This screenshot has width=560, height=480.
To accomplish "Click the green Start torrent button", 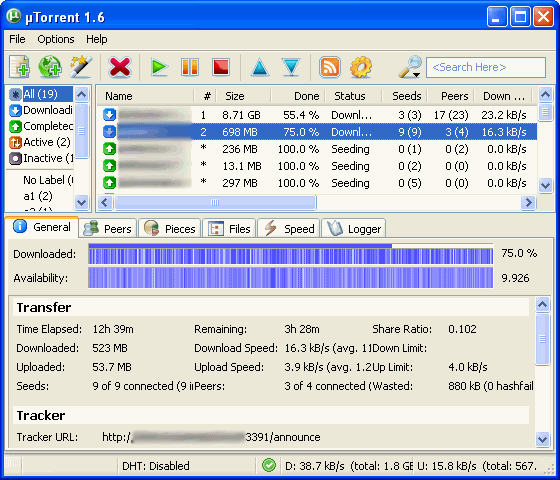I will coord(159,67).
